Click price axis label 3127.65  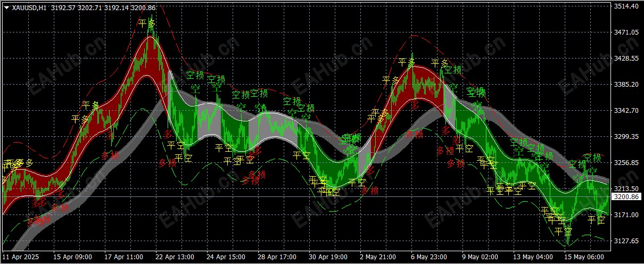pyautogui.click(x=626, y=241)
